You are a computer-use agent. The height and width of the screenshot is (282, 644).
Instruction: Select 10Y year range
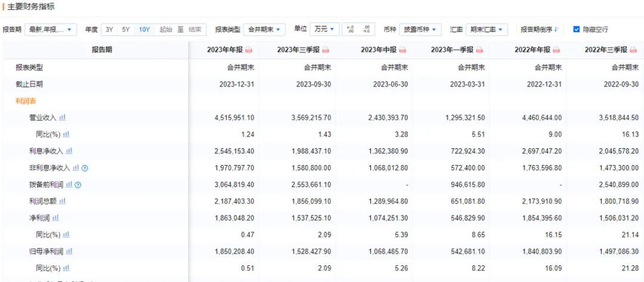click(144, 29)
